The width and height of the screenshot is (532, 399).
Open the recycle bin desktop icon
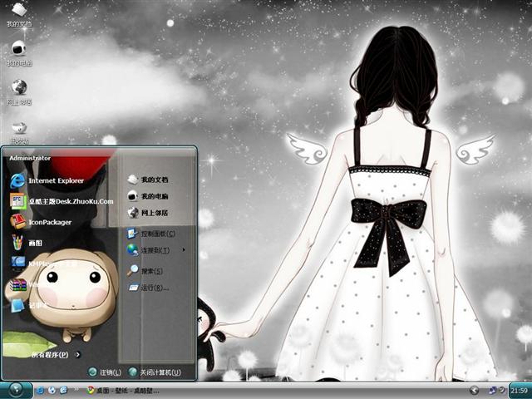(x=19, y=132)
